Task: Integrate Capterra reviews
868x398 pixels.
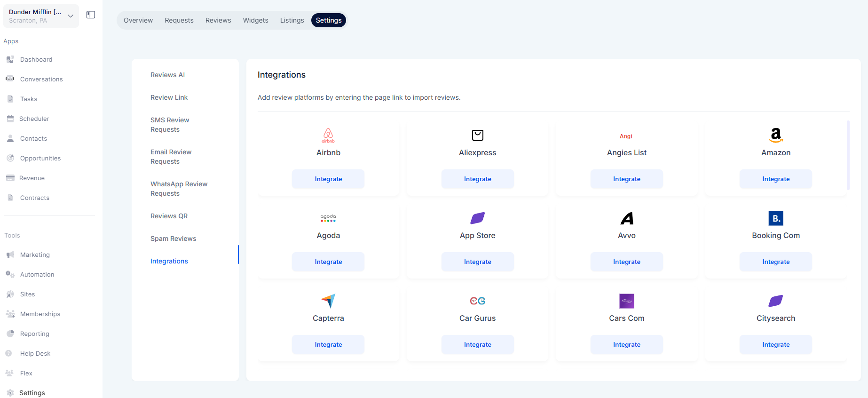Action: pos(328,344)
